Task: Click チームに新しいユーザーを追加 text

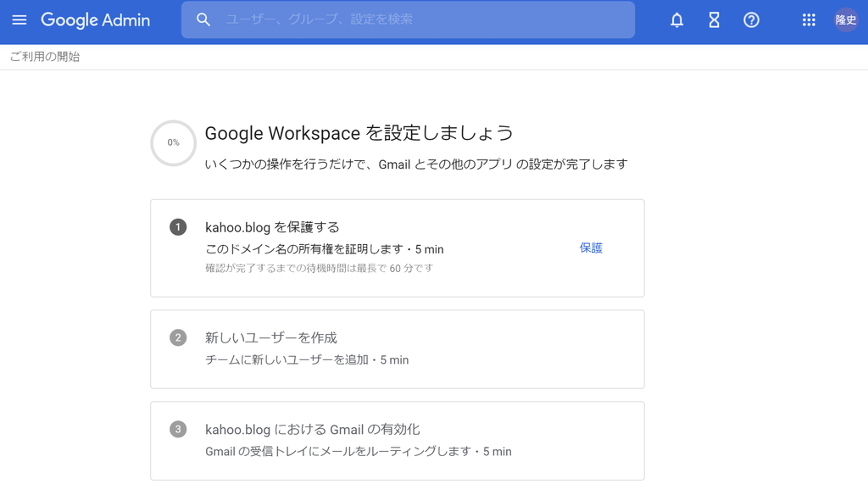Action: (x=307, y=359)
